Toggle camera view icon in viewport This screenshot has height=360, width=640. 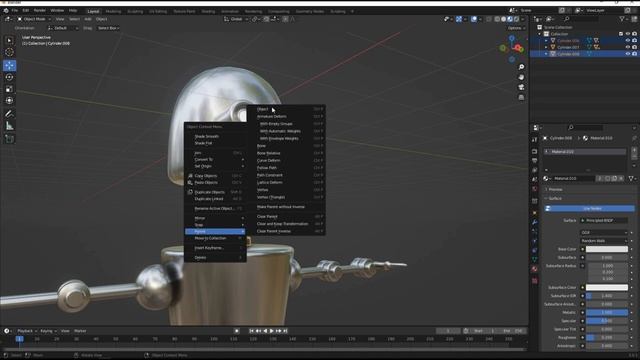[521, 87]
